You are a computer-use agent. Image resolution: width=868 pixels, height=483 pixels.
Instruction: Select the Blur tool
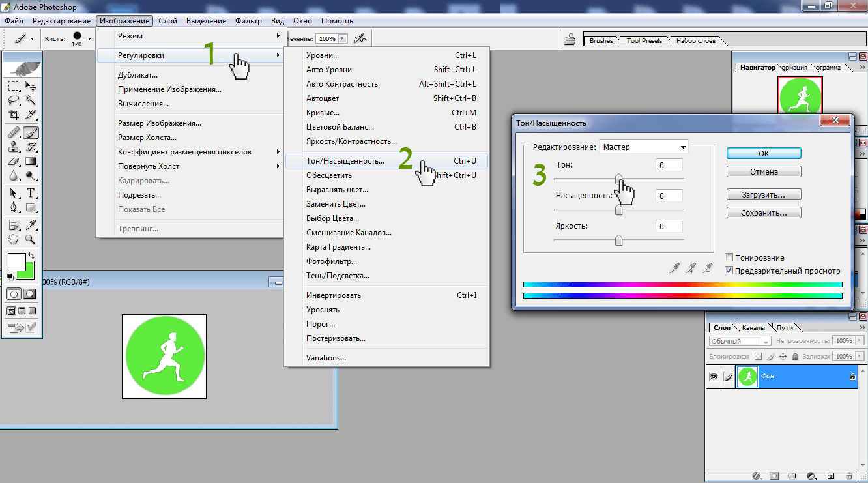14,175
